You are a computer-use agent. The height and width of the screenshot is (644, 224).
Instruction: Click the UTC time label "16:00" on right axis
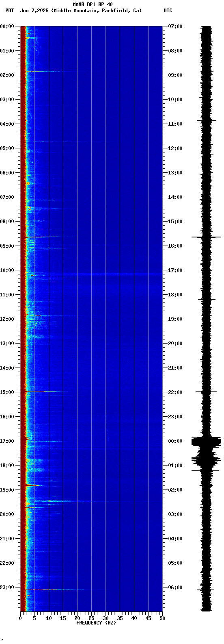coord(175,246)
